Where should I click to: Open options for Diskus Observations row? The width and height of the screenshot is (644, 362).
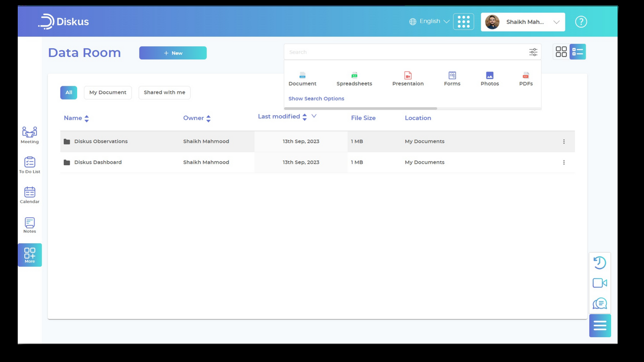point(564,142)
